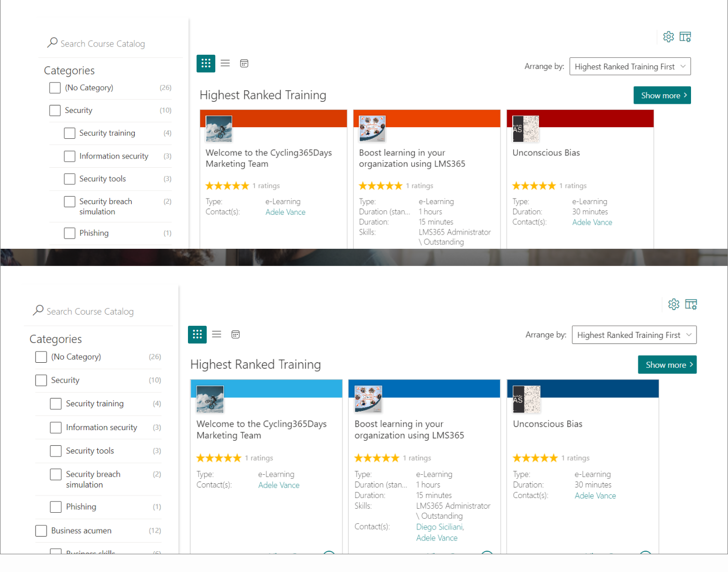The image size is (728, 572).
Task: Open cycling thumbnail on the light-blue card
Action: pyautogui.click(x=210, y=399)
